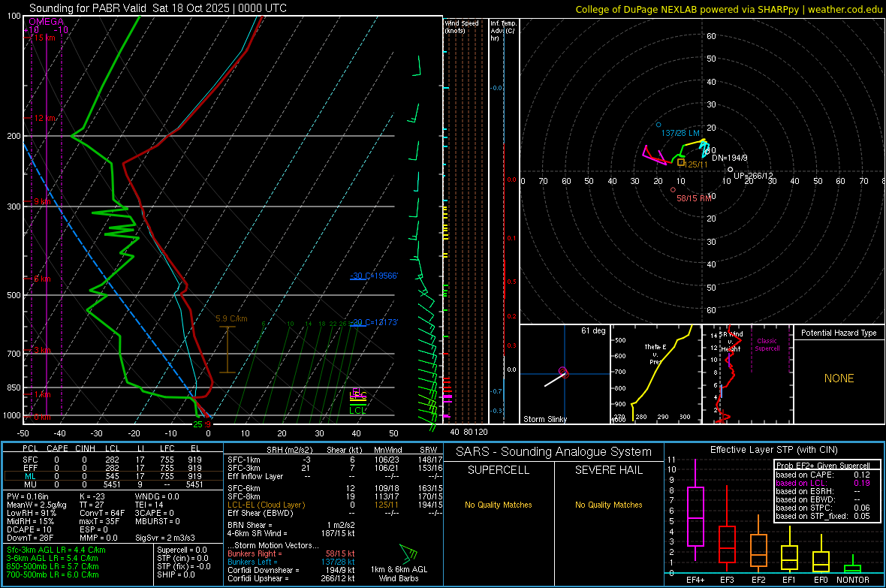Click the blue circle Bunkers Left marker on hodograph
886x588 pixels.
click(x=658, y=125)
